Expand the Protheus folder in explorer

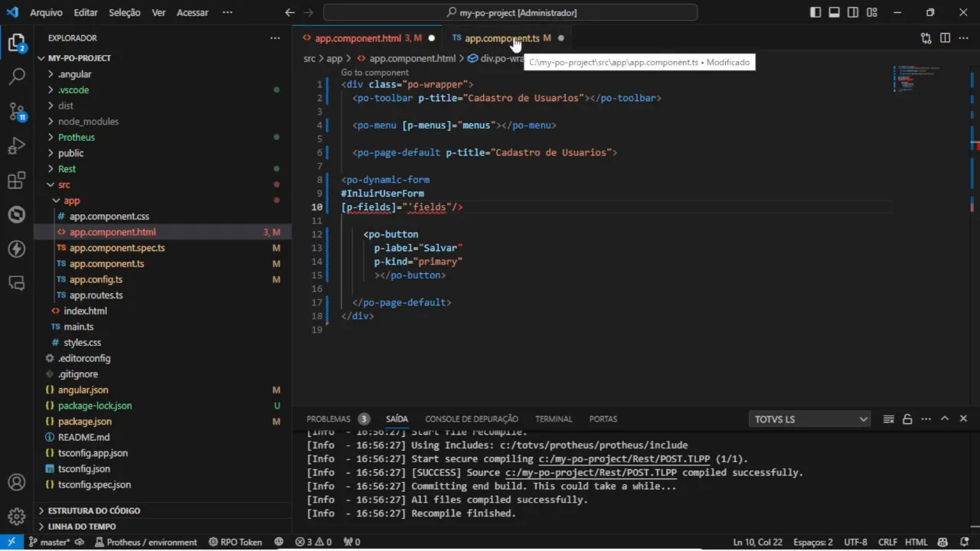coord(76,138)
